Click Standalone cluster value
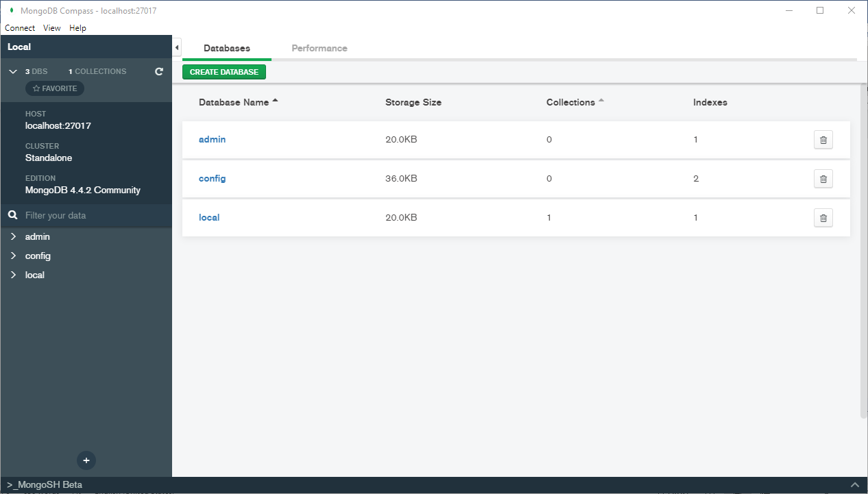Image resolution: width=868 pixels, height=494 pixels. [x=49, y=158]
